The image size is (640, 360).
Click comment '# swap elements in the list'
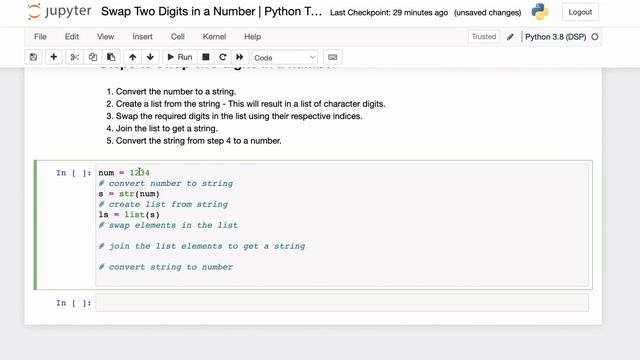(168, 225)
